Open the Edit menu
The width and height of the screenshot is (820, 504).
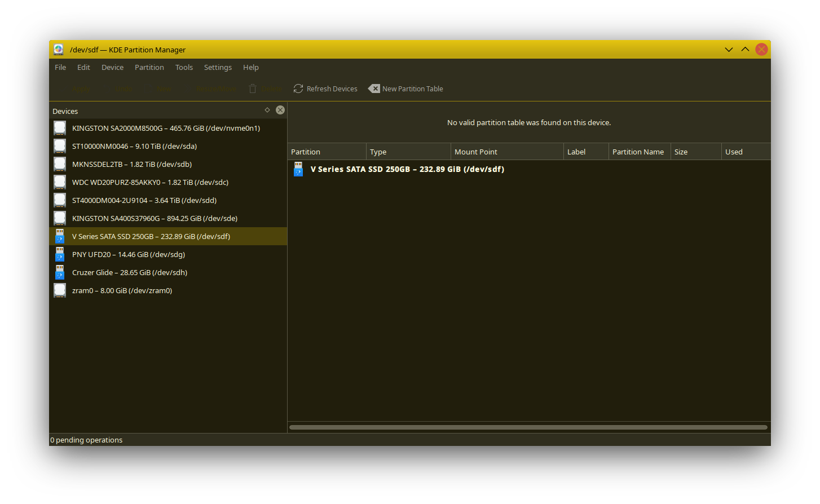pyautogui.click(x=83, y=67)
